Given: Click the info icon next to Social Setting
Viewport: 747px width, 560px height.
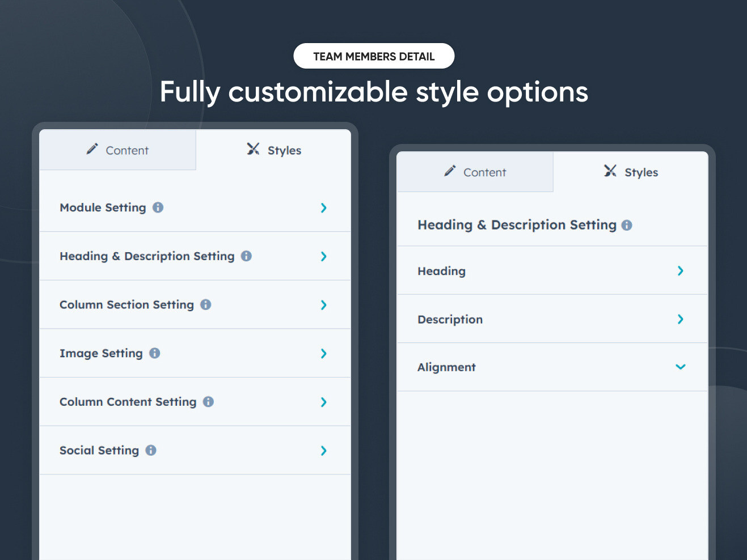Looking at the screenshot, I should click(x=150, y=450).
